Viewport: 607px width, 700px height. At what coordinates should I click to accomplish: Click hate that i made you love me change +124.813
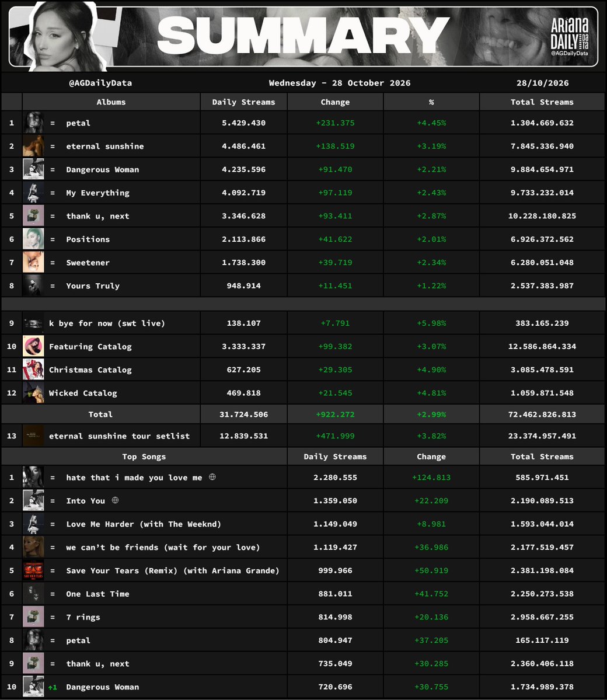(431, 477)
